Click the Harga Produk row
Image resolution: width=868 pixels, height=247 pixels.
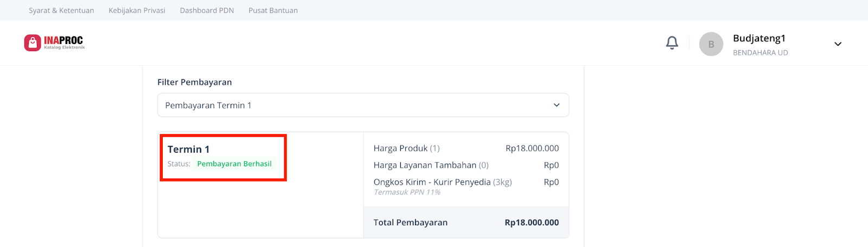coord(466,148)
